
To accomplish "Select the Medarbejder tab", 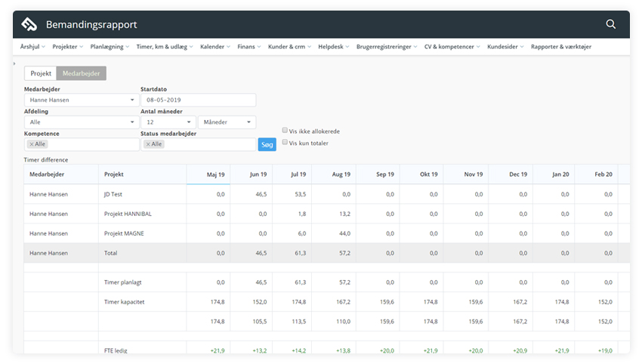I will tap(81, 73).
